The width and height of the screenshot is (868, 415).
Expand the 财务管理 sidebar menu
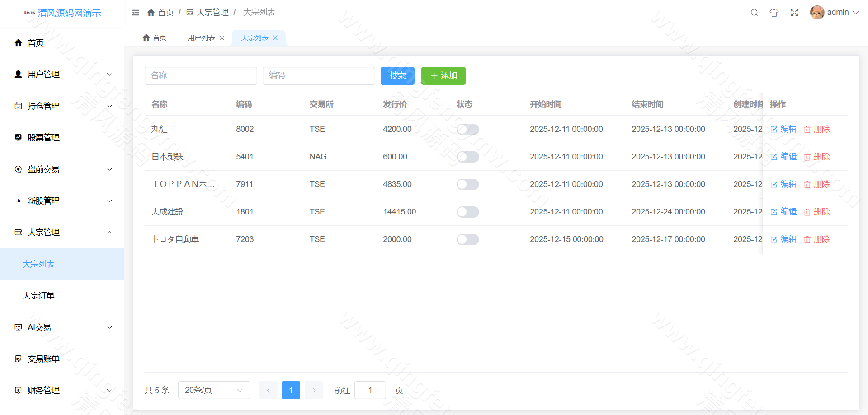62,391
